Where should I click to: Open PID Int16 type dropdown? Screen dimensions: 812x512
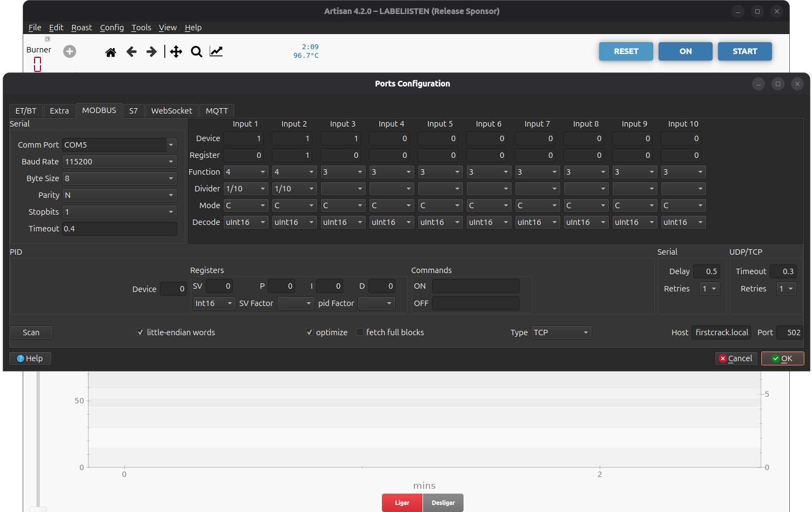[214, 303]
